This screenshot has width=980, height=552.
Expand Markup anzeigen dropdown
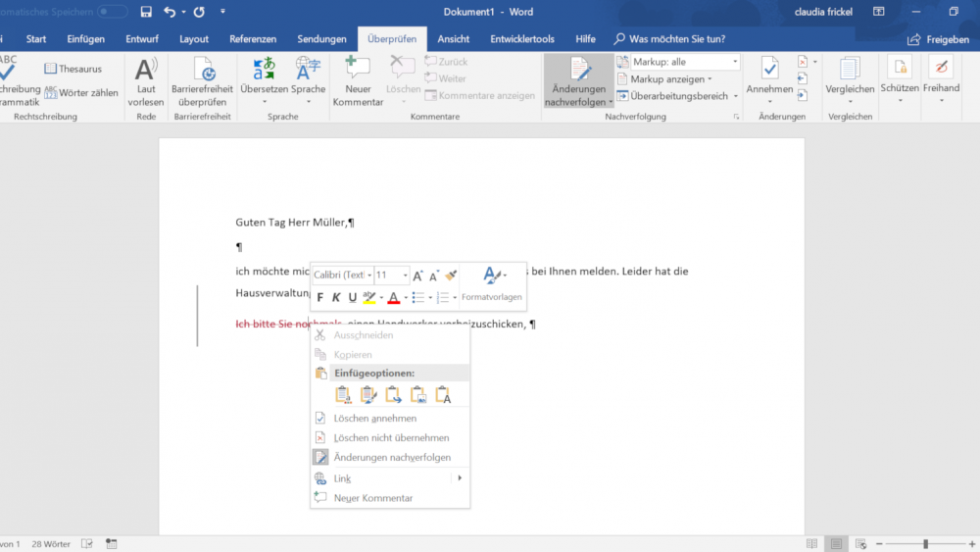(x=710, y=79)
